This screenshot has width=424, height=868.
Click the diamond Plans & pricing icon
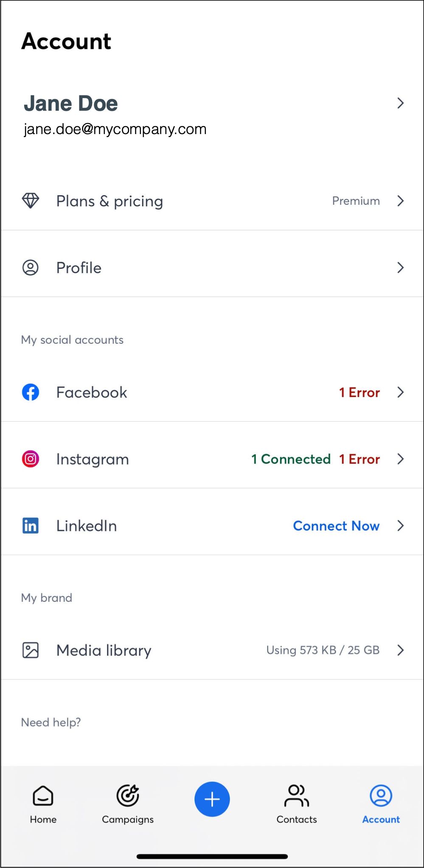click(x=31, y=201)
